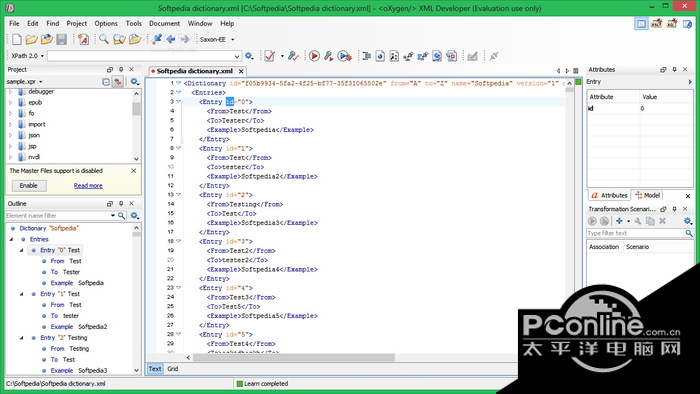Click the Validate document checkmark icon

pos(270,56)
